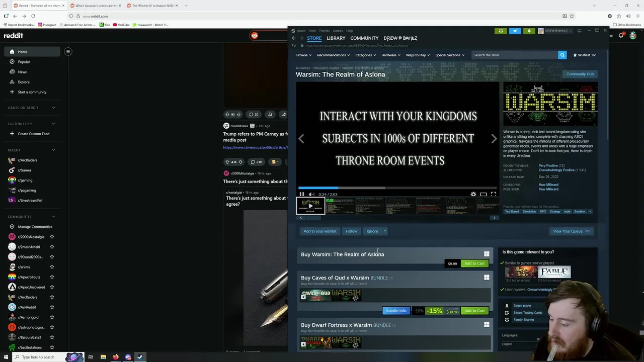The image size is (644, 362).
Task: Expand Categories dropdown in Steam store
Action: [x=366, y=55]
